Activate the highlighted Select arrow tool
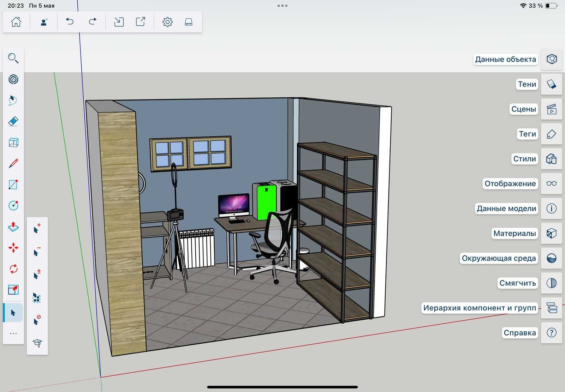Viewport: 565px width, 392px height. tap(13, 313)
